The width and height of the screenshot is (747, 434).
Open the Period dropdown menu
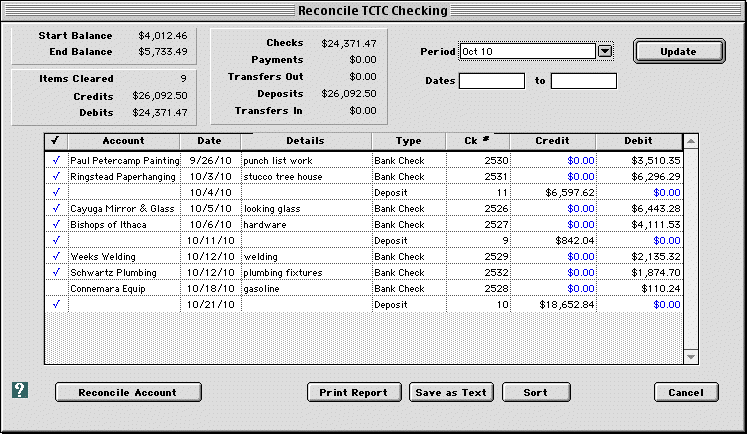pyautogui.click(x=604, y=51)
